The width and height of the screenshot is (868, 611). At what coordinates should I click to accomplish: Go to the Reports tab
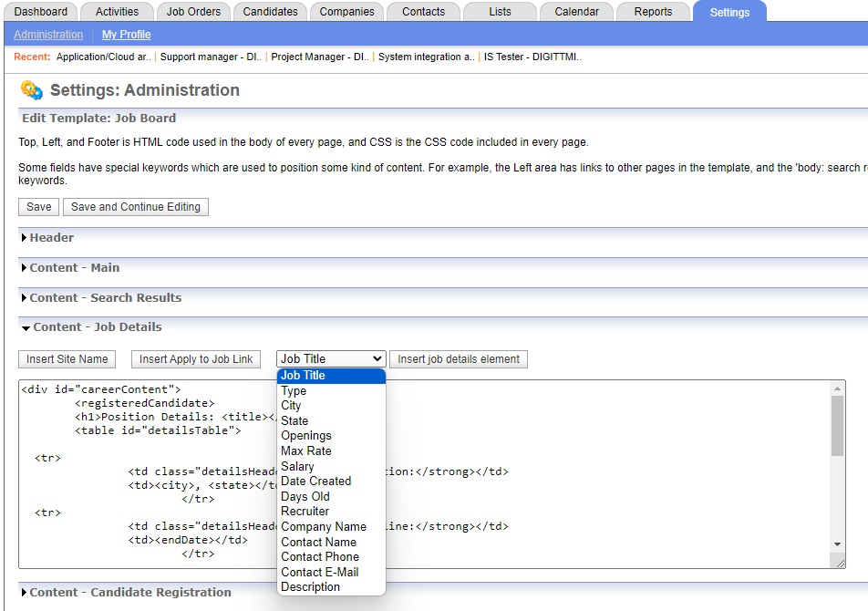[653, 12]
